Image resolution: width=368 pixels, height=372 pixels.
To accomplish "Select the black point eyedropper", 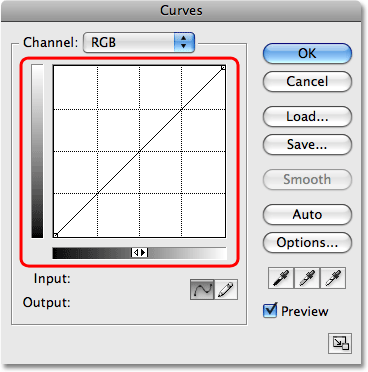I will [281, 278].
